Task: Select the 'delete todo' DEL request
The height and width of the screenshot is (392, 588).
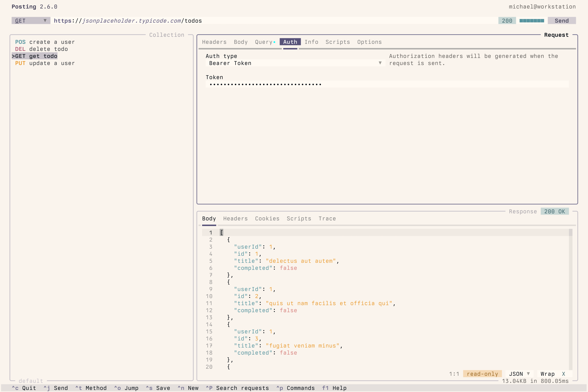Action: click(x=41, y=49)
